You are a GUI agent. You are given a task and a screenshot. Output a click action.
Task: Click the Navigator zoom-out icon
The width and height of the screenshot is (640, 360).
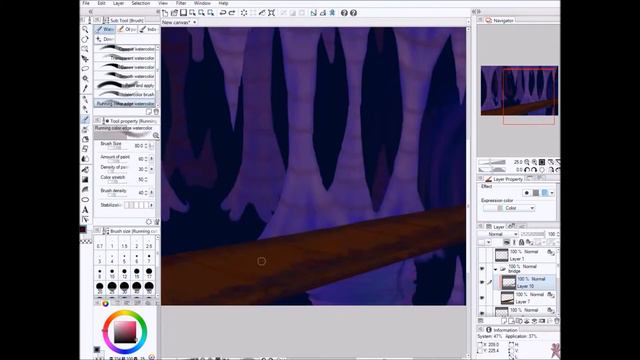[x=527, y=162]
